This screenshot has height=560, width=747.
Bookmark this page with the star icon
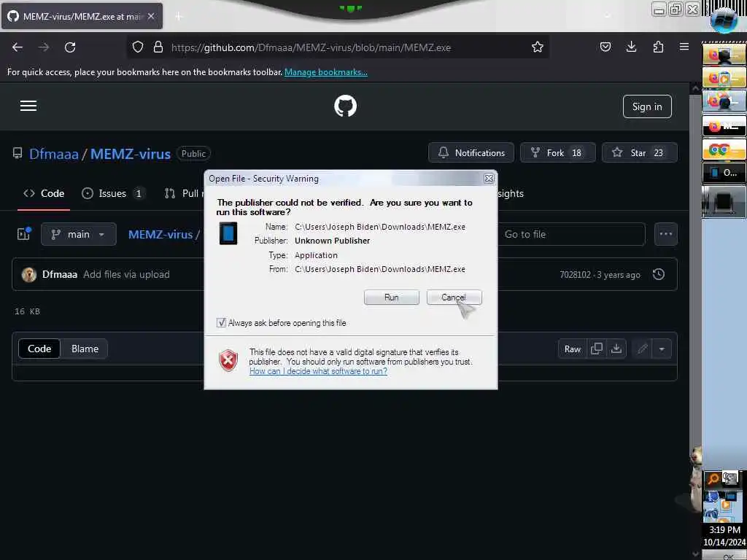(x=538, y=47)
